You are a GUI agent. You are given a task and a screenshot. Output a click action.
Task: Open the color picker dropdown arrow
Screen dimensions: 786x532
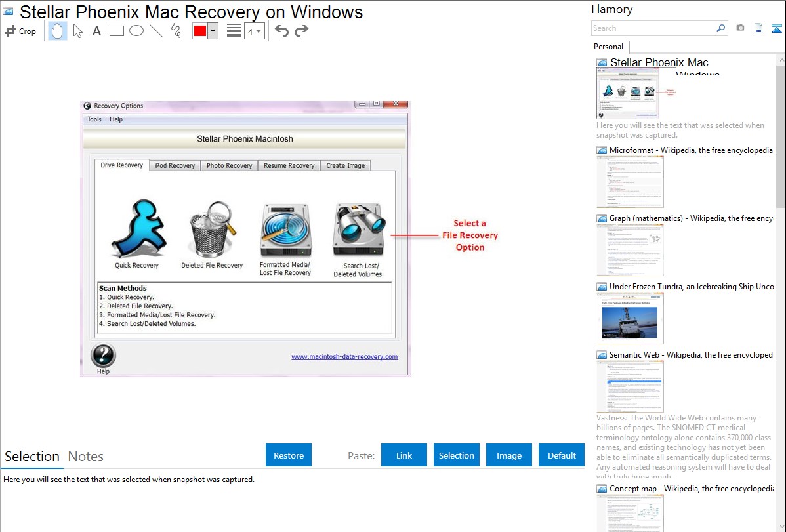pyautogui.click(x=213, y=31)
